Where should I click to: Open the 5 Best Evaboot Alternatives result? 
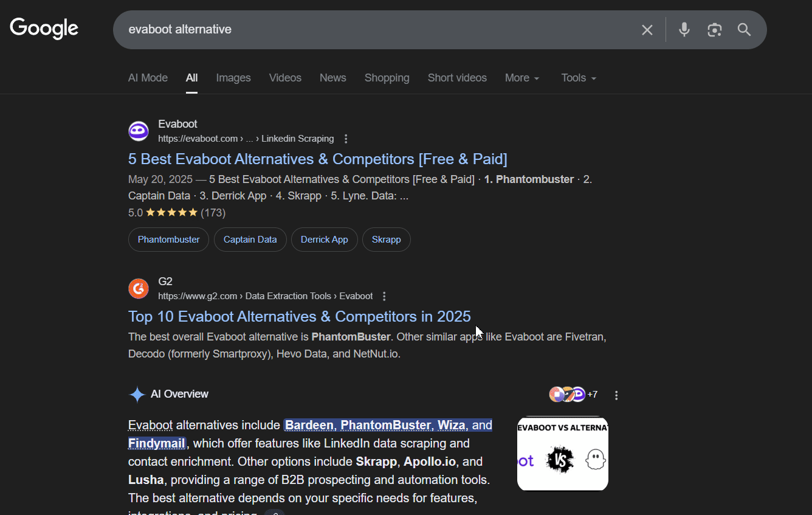[x=317, y=159]
